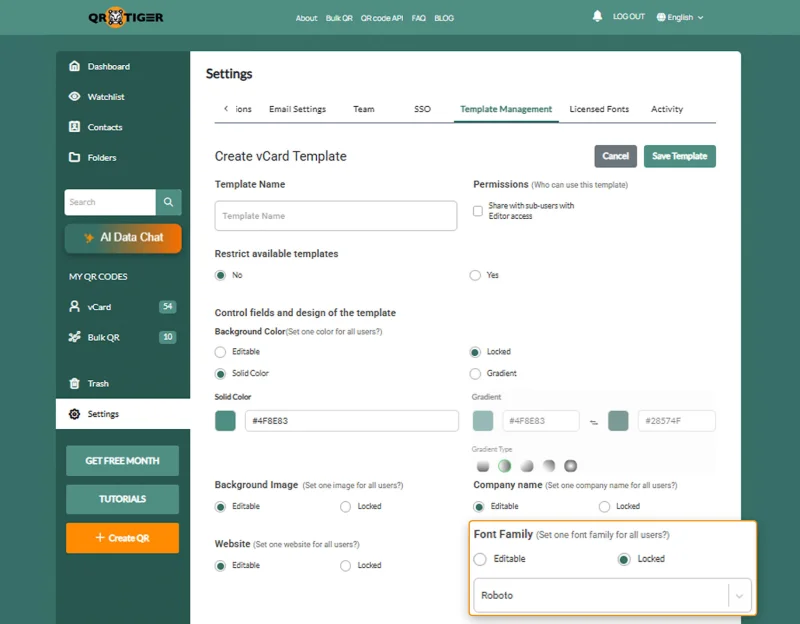Switch to the Licensed Fonts tab
Viewport: 800px width, 624px height.
click(x=599, y=109)
